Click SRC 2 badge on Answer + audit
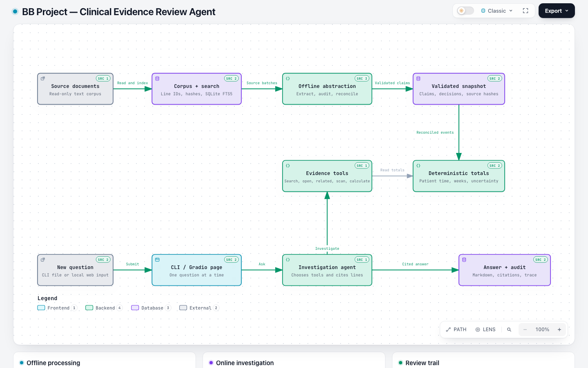The width and height of the screenshot is (588, 368). [541, 260]
